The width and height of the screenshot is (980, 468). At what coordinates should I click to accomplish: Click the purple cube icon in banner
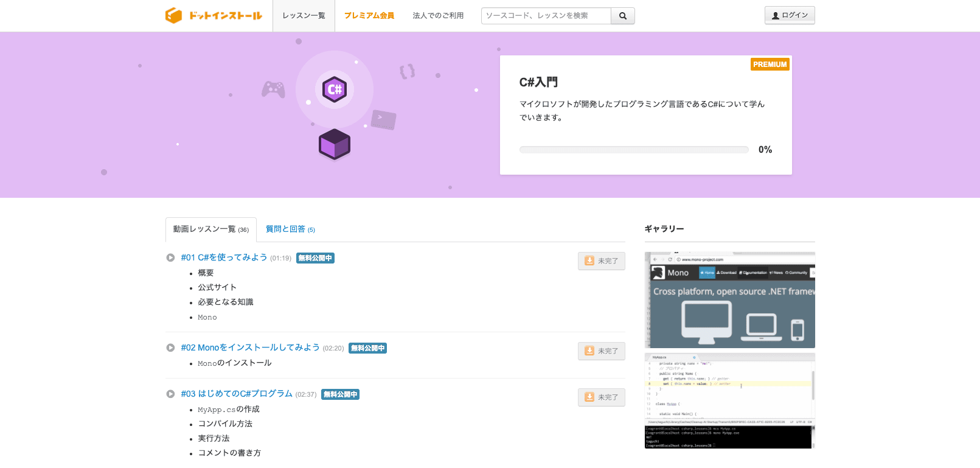click(x=335, y=145)
